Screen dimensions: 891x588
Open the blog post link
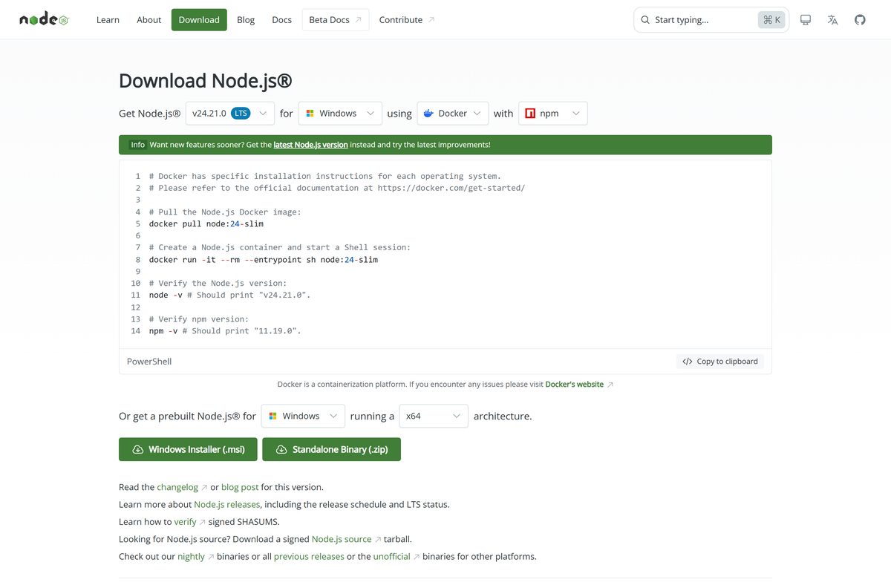click(x=240, y=487)
